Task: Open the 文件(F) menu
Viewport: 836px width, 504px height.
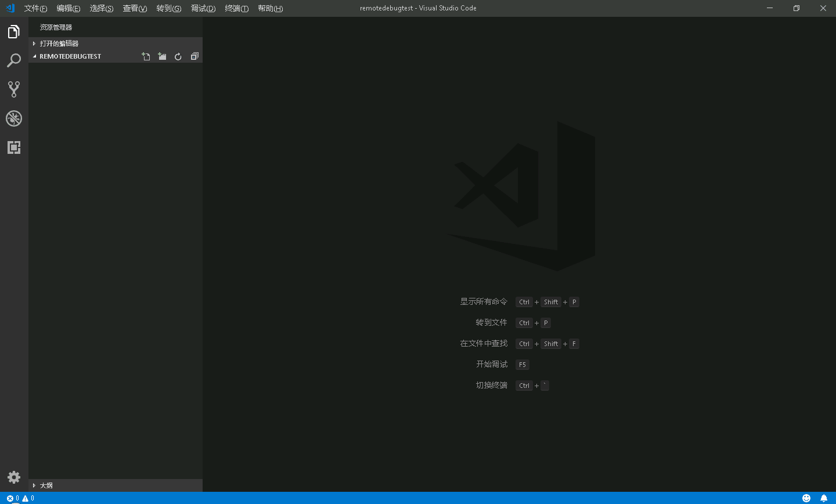Action: 35,8
